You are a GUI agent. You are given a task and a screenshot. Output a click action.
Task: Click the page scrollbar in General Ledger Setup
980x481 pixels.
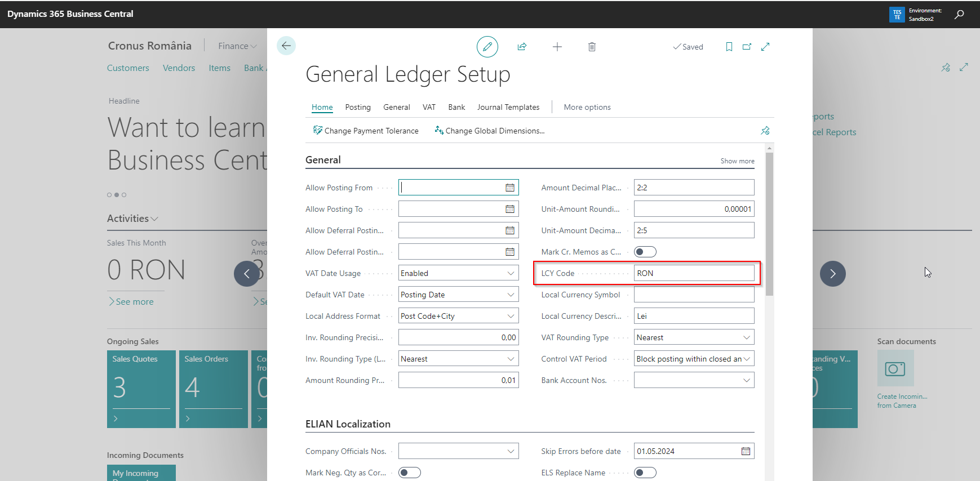click(x=770, y=224)
